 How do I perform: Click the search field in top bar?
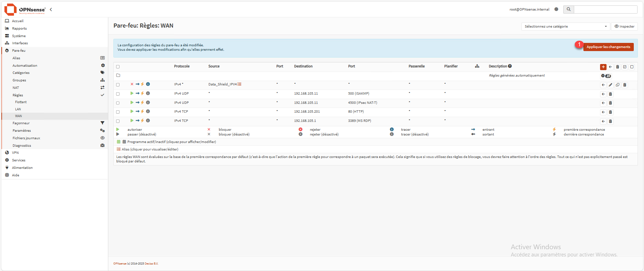(605, 10)
